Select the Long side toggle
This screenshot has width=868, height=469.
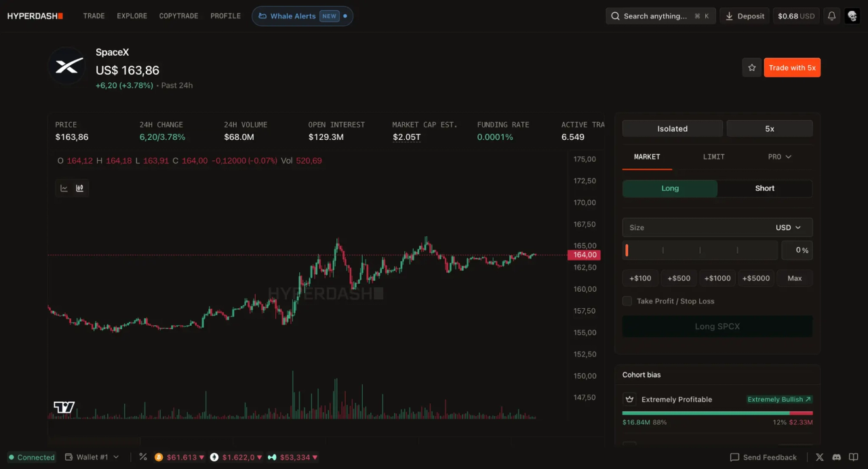click(670, 188)
